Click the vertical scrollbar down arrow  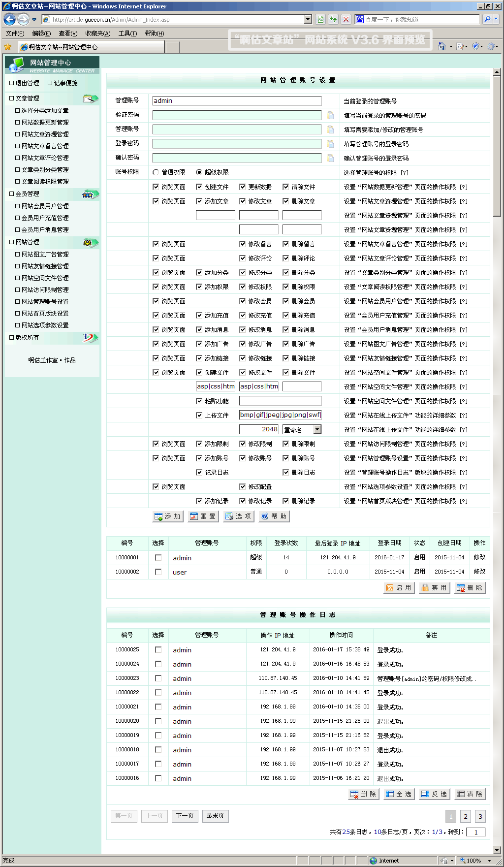[x=497, y=850]
